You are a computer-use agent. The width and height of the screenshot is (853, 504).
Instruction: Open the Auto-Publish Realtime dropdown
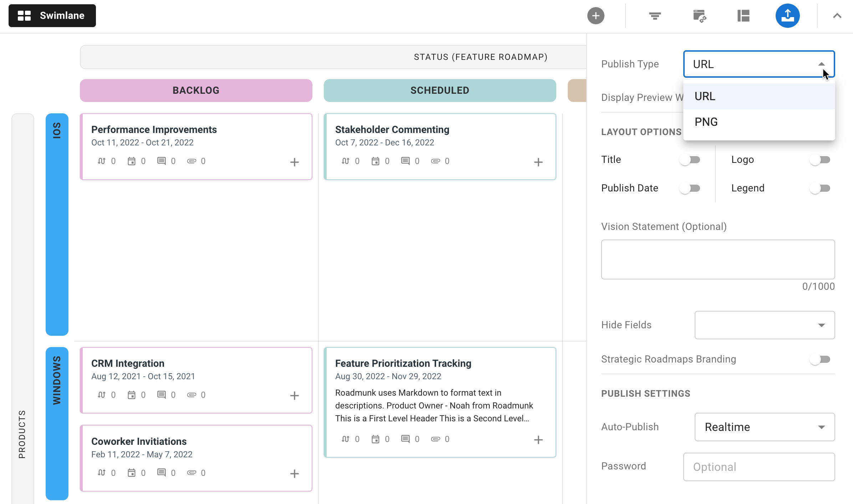coord(764,427)
